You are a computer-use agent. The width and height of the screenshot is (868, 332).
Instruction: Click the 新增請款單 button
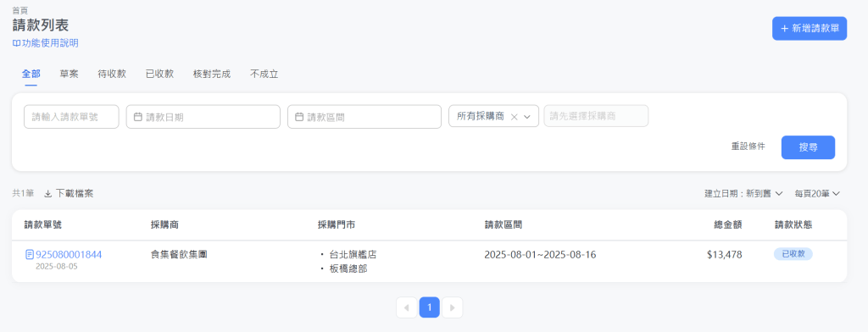[x=810, y=29]
